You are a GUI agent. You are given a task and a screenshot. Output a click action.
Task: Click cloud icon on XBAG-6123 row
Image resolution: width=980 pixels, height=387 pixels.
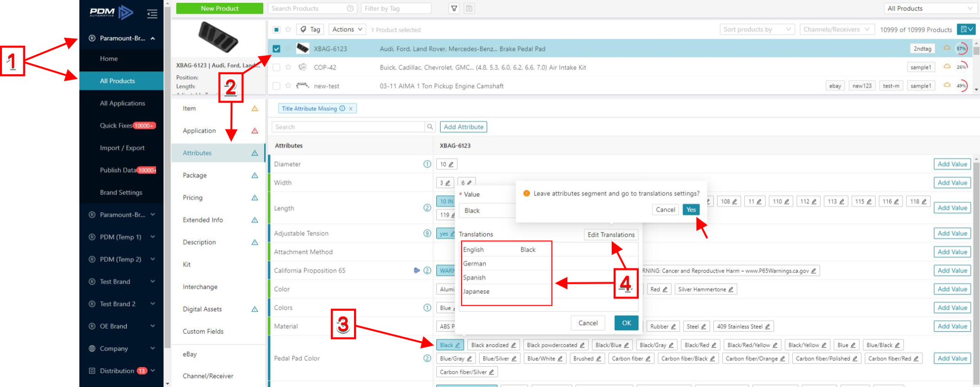[947, 48]
